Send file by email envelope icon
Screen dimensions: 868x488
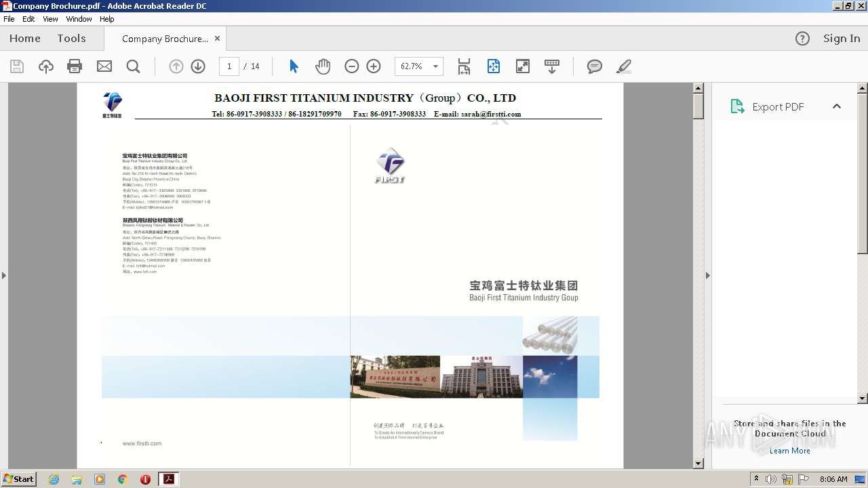tap(104, 66)
